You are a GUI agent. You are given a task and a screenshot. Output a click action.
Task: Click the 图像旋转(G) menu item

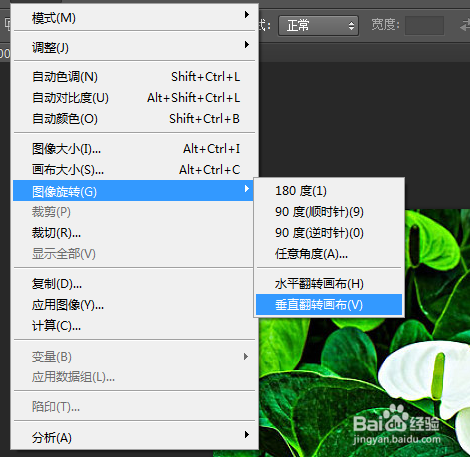tap(134, 191)
